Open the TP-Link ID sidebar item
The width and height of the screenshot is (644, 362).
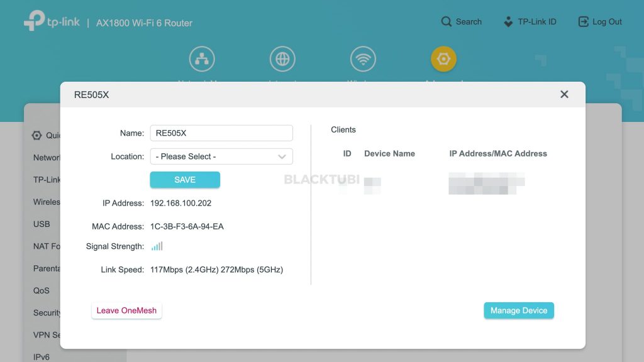coord(47,180)
